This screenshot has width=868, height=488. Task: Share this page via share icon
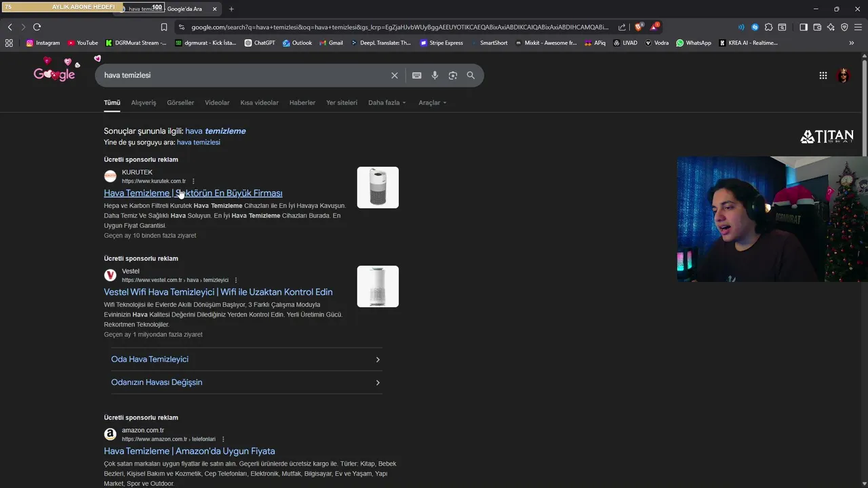pos(622,27)
